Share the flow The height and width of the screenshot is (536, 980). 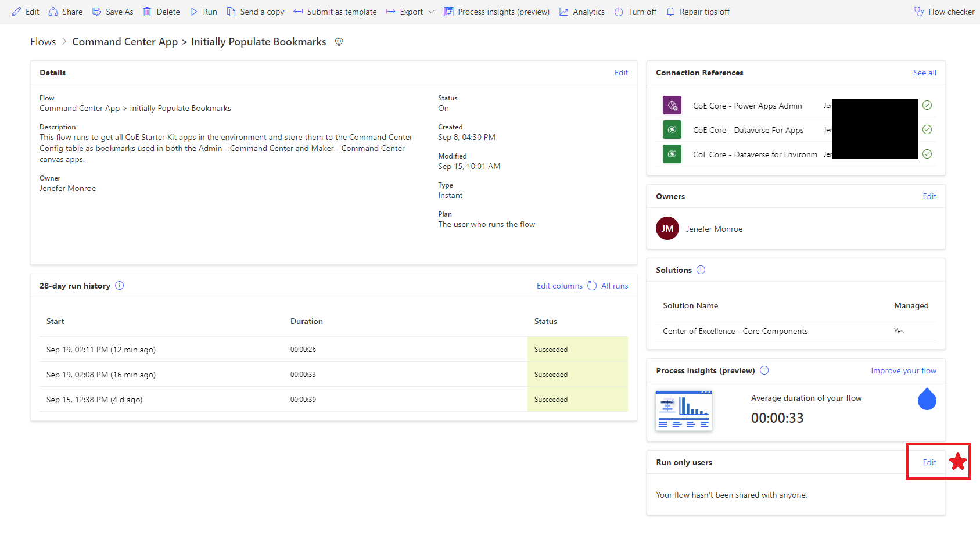pyautogui.click(x=65, y=12)
